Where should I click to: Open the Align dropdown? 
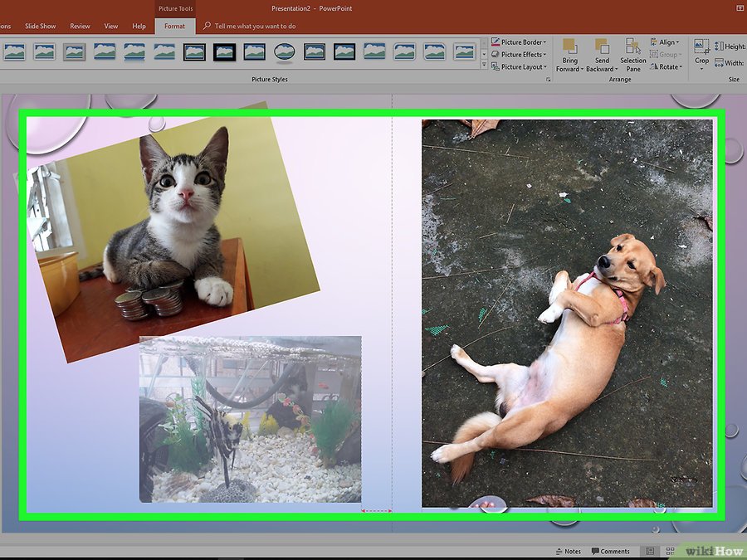[665, 41]
